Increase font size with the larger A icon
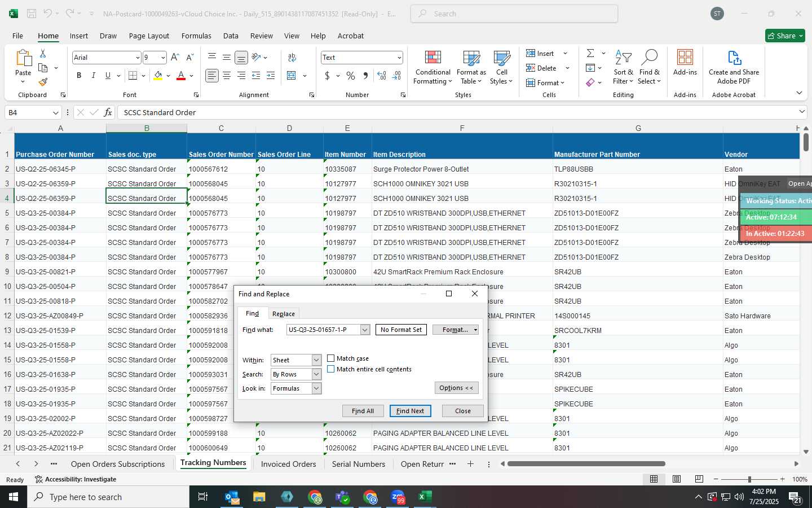Viewport: 812px width, 508px height. pyautogui.click(x=175, y=57)
